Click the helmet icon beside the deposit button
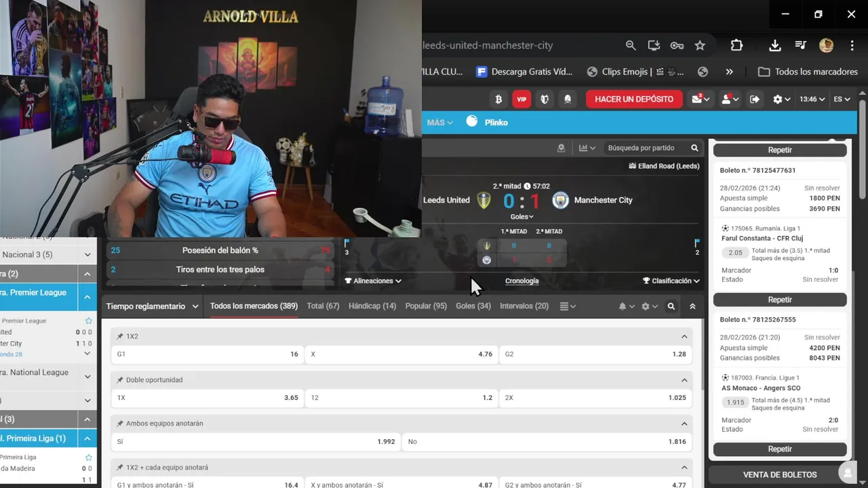The width and height of the screenshot is (868, 488). pyautogui.click(x=568, y=99)
